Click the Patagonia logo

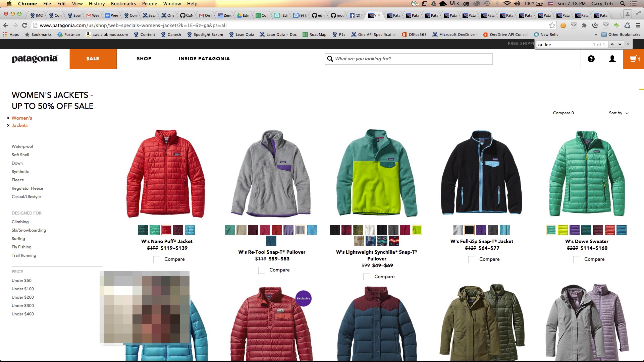35,59
